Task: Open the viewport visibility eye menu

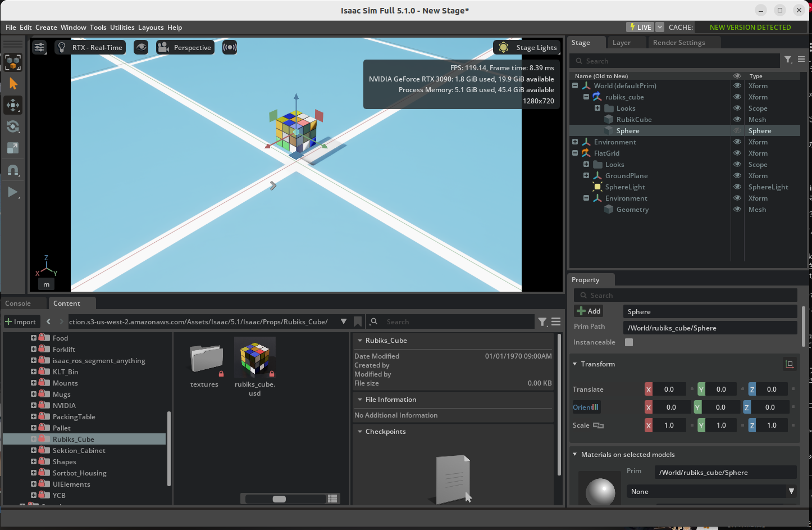Action: pyautogui.click(x=141, y=47)
